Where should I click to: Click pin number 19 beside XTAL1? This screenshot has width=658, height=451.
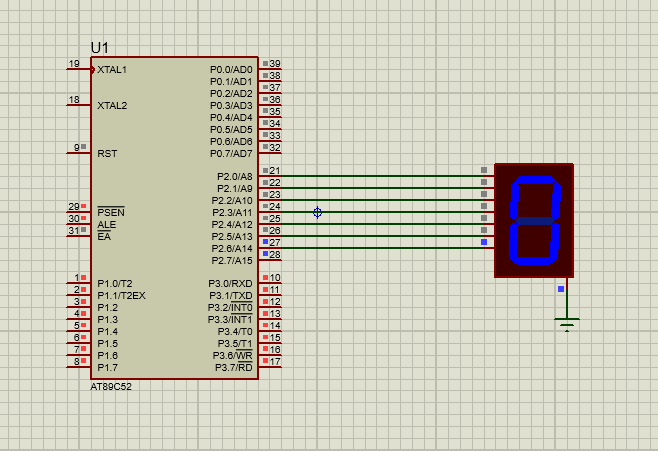74,64
